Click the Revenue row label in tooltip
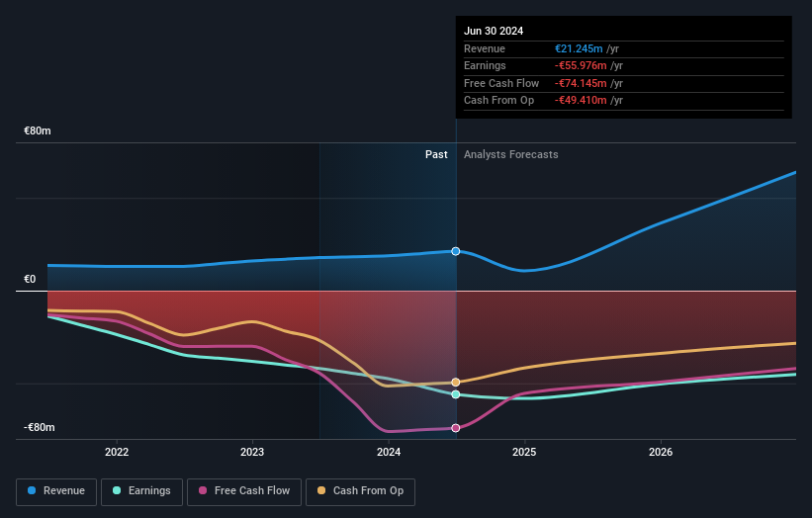 485,48
